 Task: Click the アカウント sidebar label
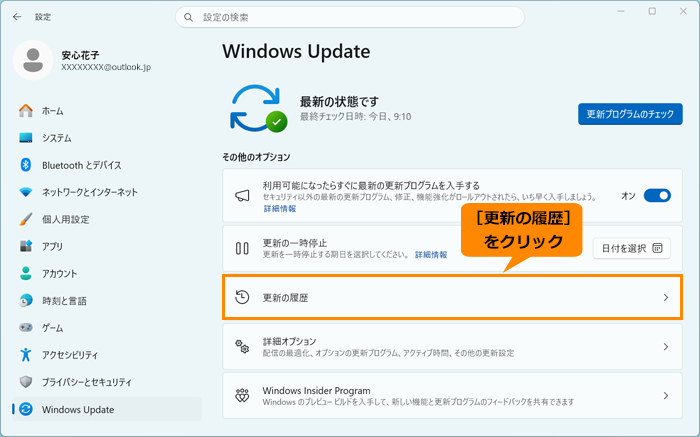pos(59,274)
